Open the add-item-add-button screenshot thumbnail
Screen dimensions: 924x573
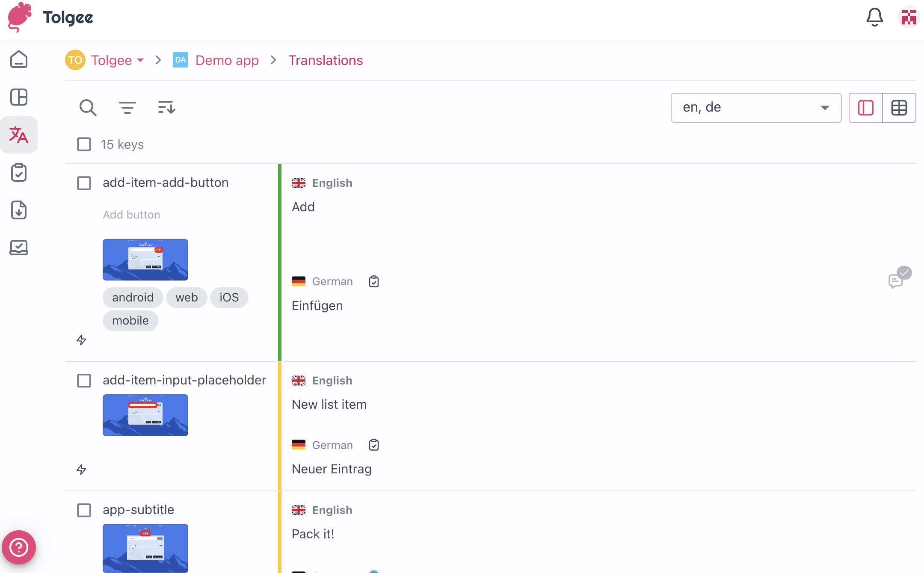[145, 260]
